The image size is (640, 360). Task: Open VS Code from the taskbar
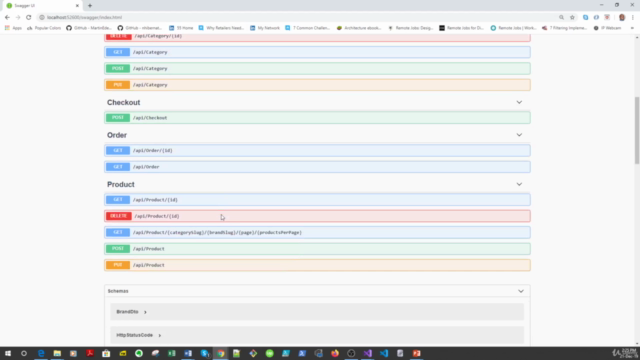(x=384, y=353)
